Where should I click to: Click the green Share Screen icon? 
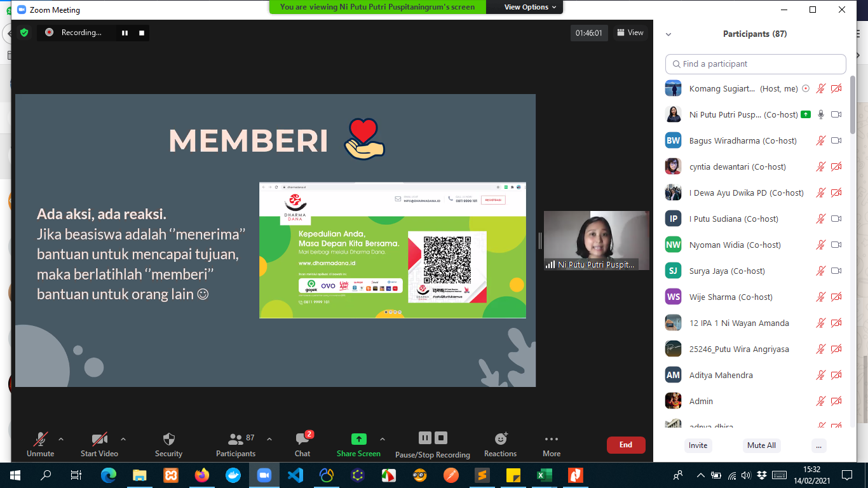pyautogui.click(x=358, y=439)
